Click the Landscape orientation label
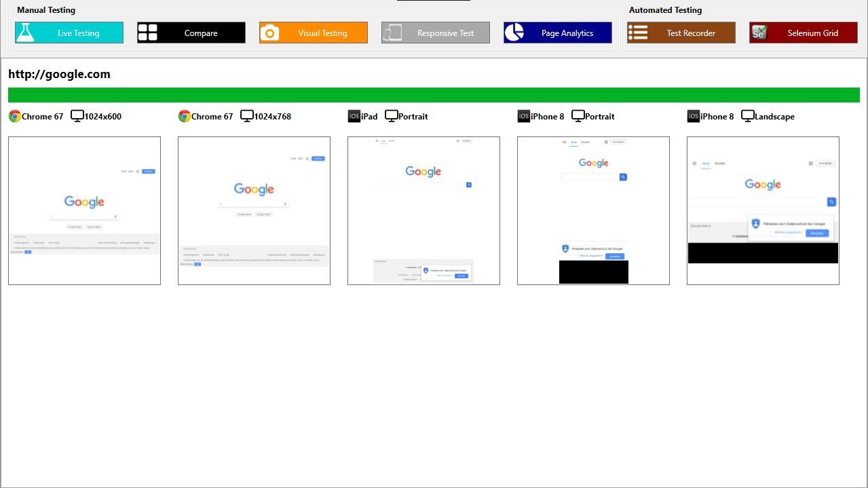Screen dimensions: 868x488 pos(774,117)
